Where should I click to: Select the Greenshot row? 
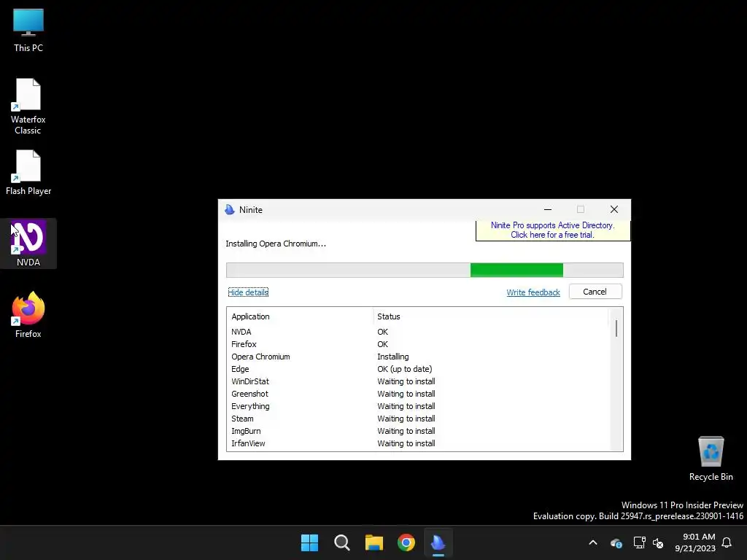pyautogui.click(x=418, y=393)
